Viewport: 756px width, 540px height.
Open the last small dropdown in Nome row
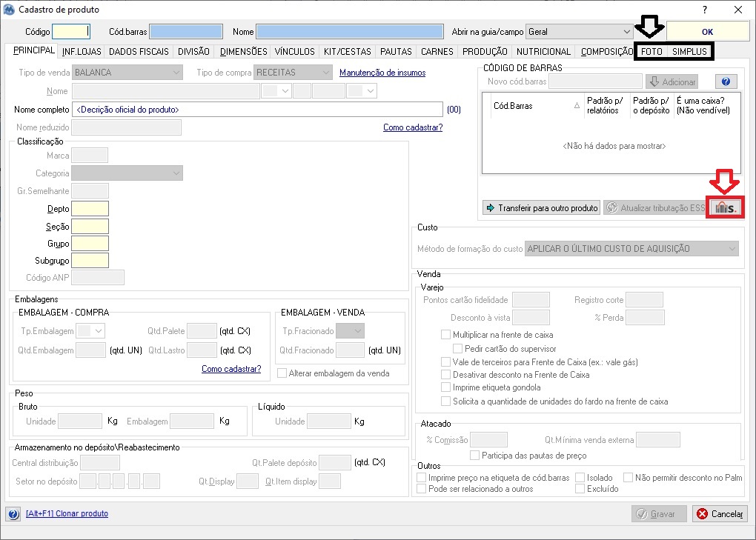(x=362, y=91)
